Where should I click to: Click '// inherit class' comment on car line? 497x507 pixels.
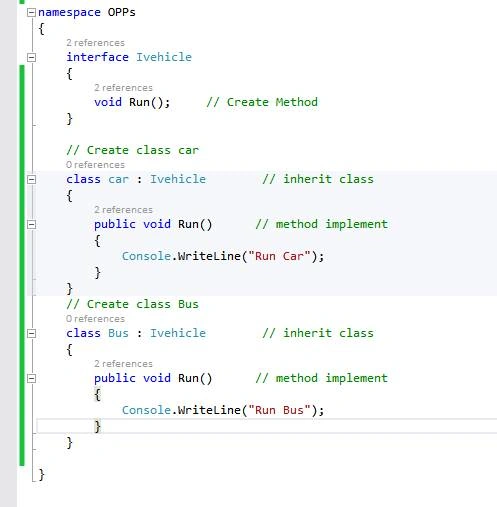pyautogui.click(x=318, y=179)
